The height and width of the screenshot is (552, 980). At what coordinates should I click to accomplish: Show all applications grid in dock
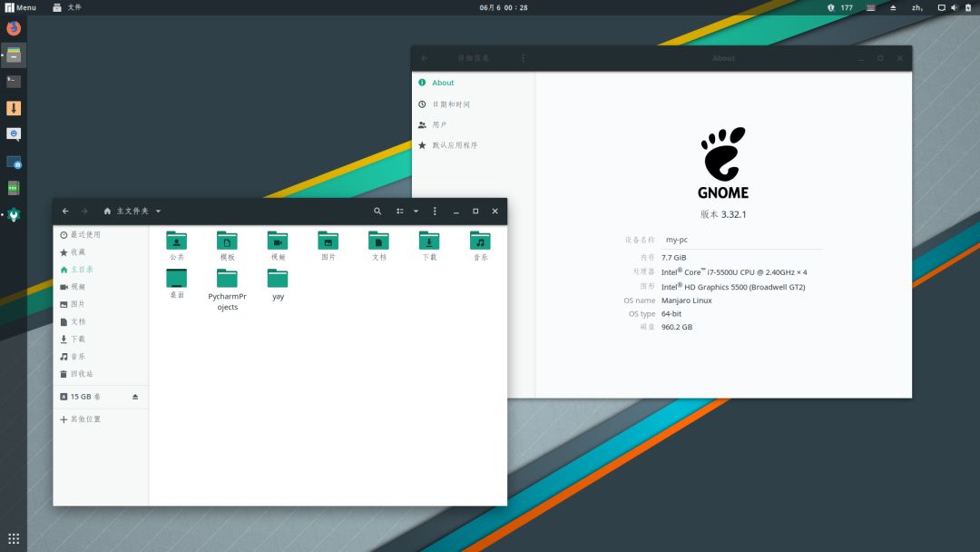[x=14, y=537]
